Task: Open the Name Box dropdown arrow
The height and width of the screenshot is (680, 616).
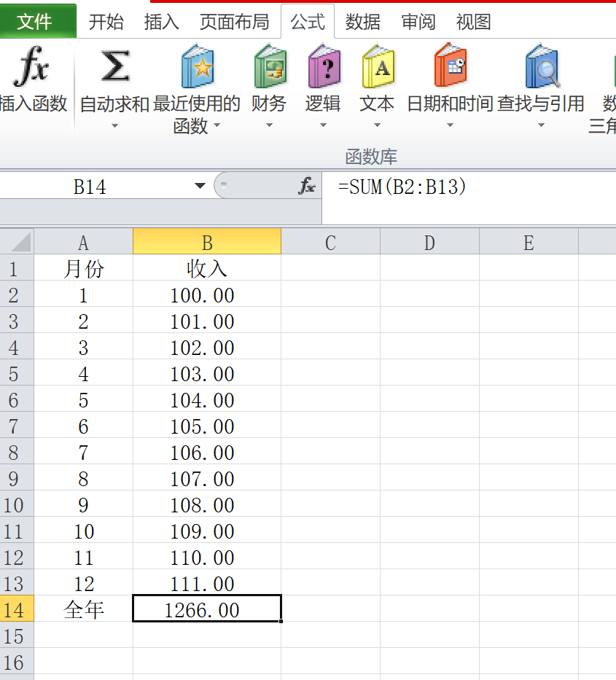Action: pos(200,186)
